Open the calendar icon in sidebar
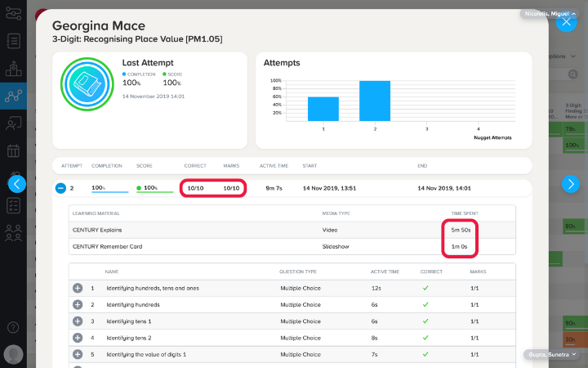Screen dimensions: 588x368 (14, 150)
